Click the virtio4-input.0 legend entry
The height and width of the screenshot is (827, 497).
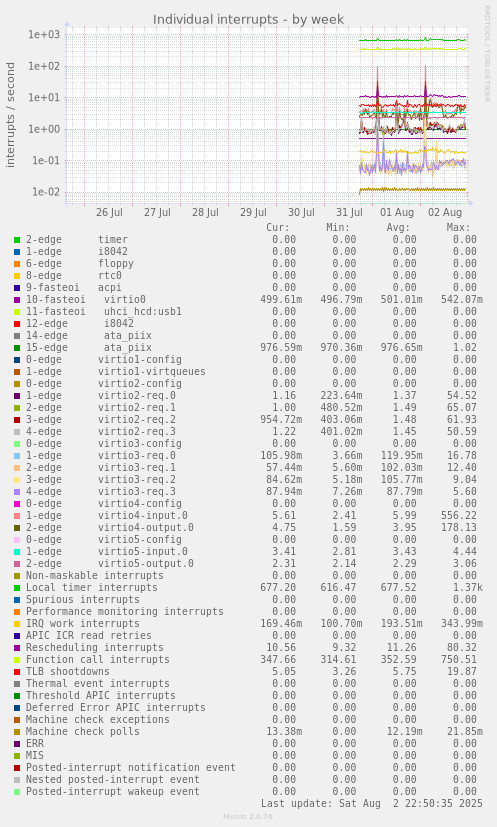click(107, 516)
